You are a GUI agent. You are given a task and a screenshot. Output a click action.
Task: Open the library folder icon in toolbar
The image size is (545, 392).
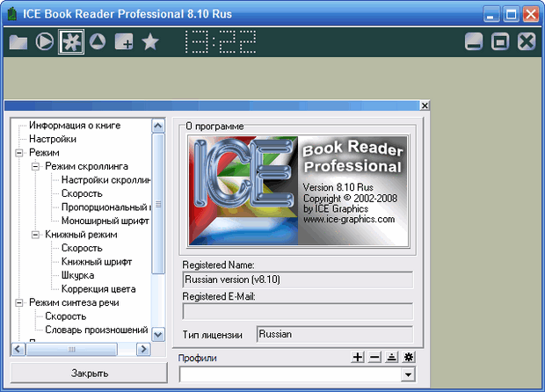[x=18, y=42]
